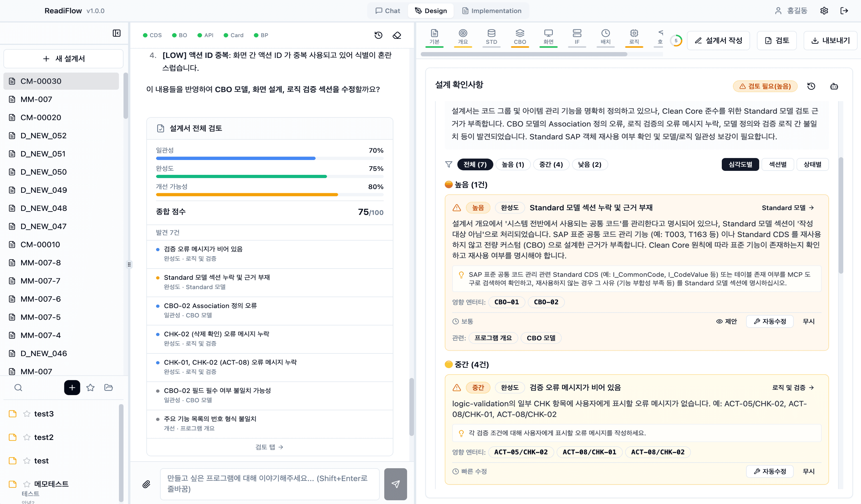
Task: Switch to the Chat tab
Action: [x=387, y=11]
